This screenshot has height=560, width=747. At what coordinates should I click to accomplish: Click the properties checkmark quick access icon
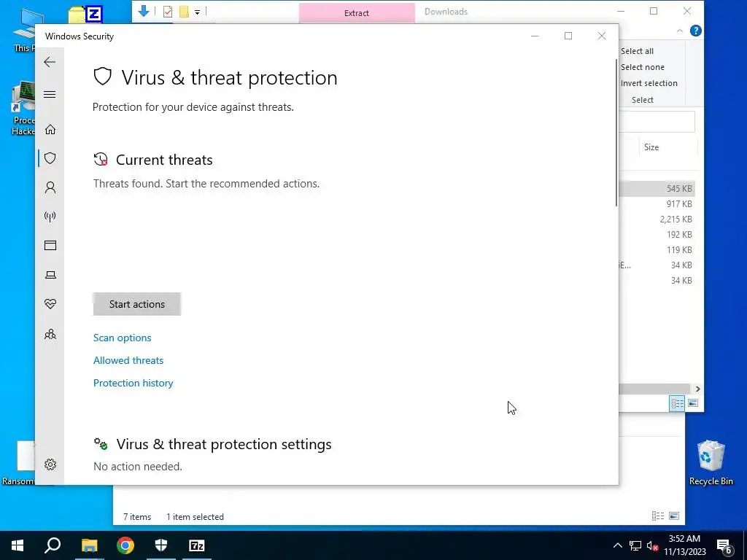[168, 12]
